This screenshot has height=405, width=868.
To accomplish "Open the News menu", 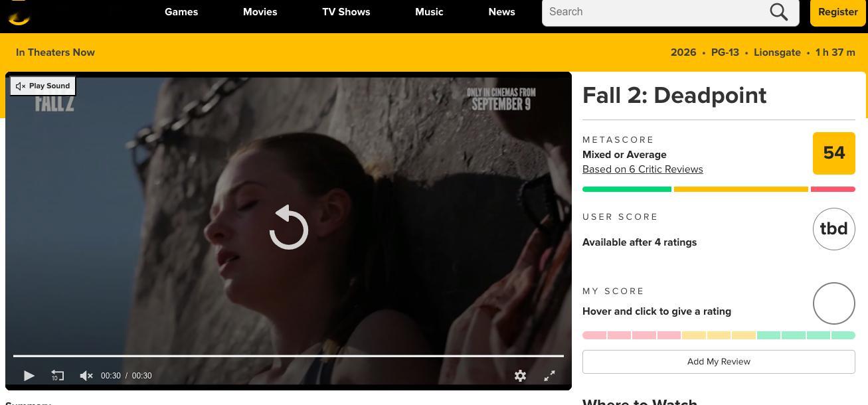I will click(x=501, y=12).
